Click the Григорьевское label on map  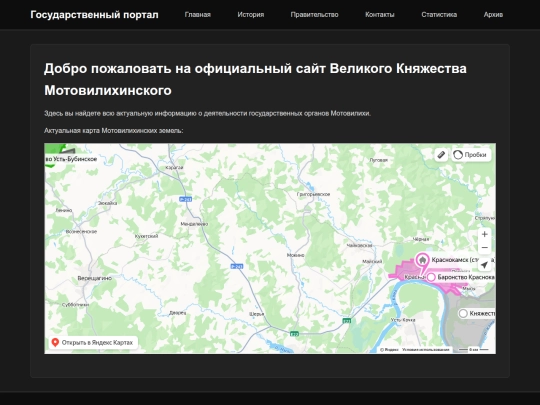313,194
